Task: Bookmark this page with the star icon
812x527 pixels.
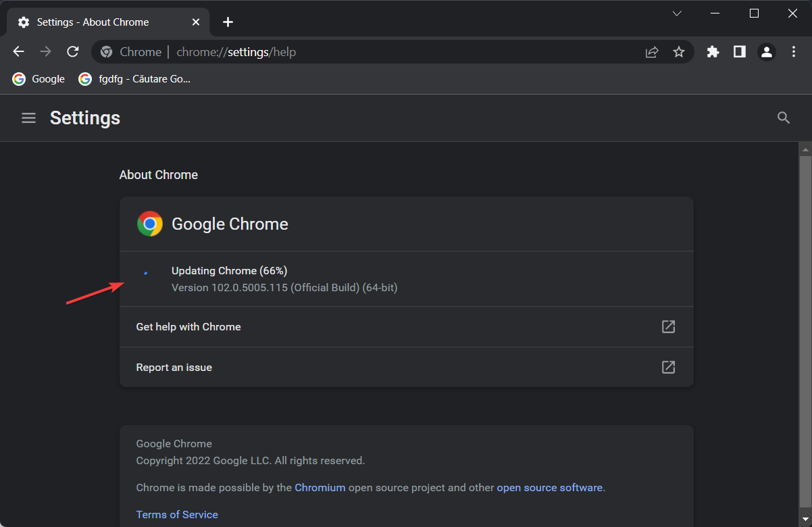Action: click(x=679, y=52)
